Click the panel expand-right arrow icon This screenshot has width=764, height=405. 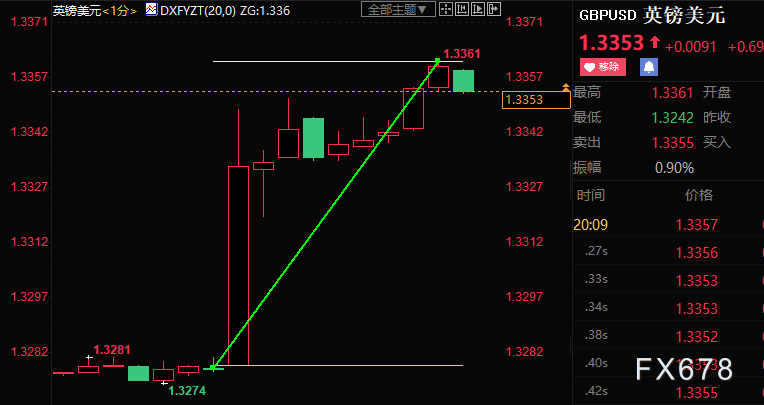(494, 9)
